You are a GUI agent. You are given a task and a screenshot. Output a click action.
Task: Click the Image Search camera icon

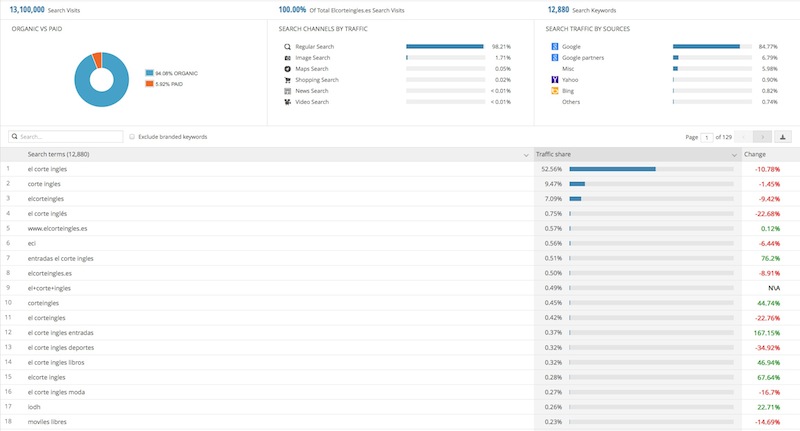(x=287, y=58)
